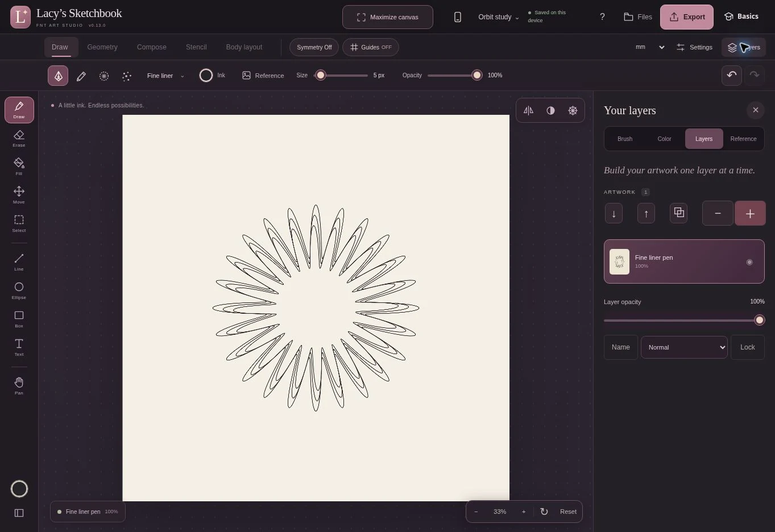Viewport: 775px width, 532px height.
Task: Switch to the Compose tab
Action: 152,47
